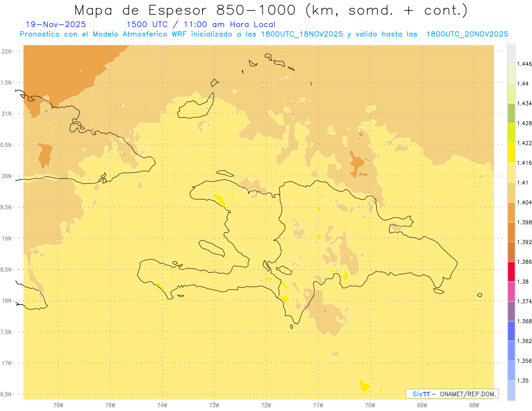Click the red swatch between 1.38 and 1.386
The image size is (532, 411).
pos(511,271)
